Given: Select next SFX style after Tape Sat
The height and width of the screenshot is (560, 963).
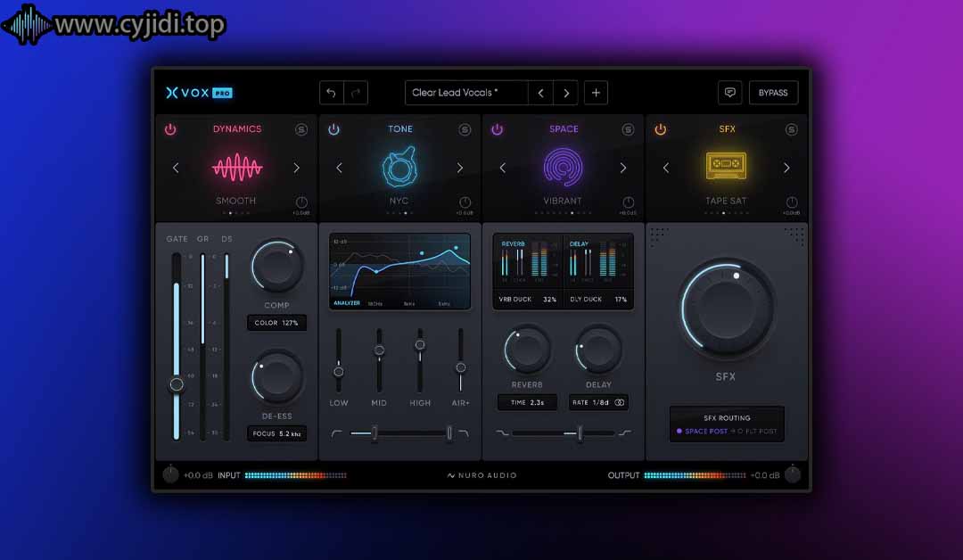Looking at the screenshot, I should [x=786, y=168].
